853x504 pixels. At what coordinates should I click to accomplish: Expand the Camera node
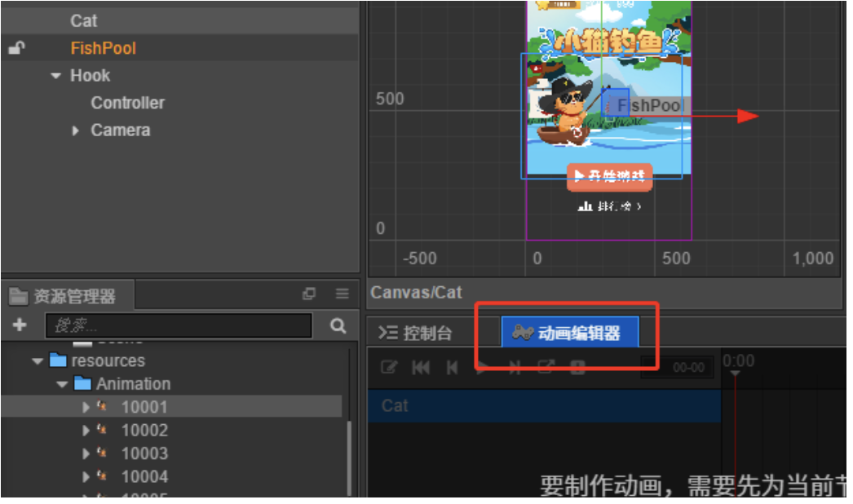76,130
